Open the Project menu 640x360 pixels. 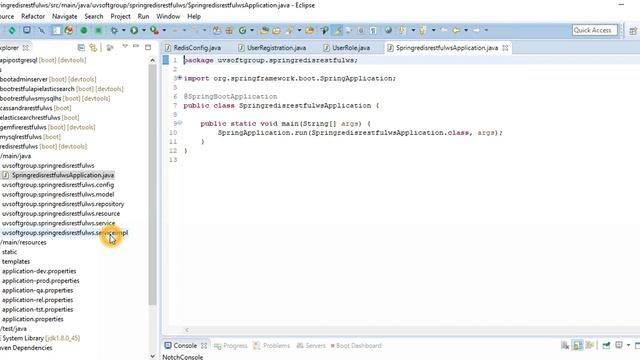(120, 16)
